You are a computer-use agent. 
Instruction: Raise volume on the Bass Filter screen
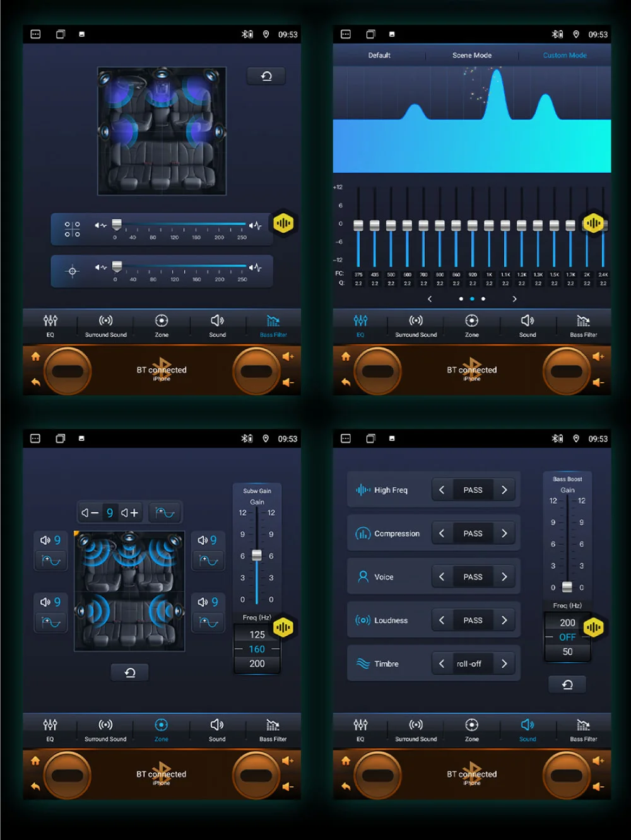(288, 356)
